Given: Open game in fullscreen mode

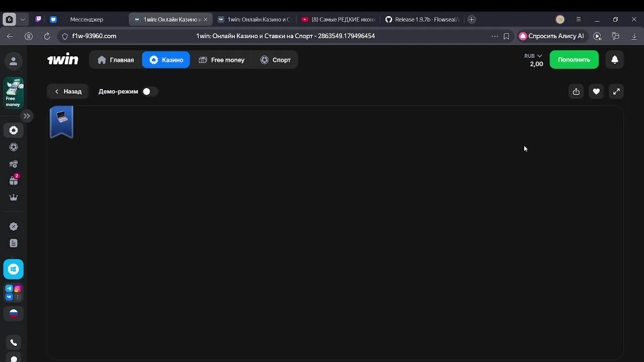Looking at the screenshot, I should pyautogui.click(x=616, y=92).
